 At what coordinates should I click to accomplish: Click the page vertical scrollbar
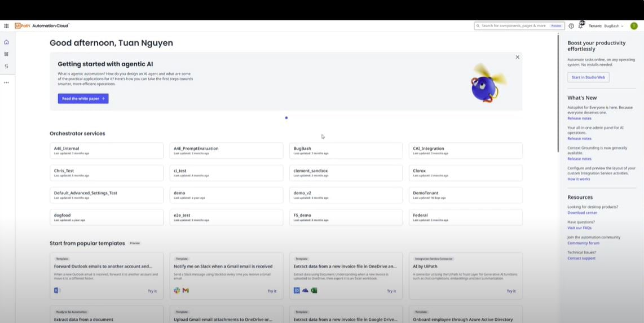(558, 93)
